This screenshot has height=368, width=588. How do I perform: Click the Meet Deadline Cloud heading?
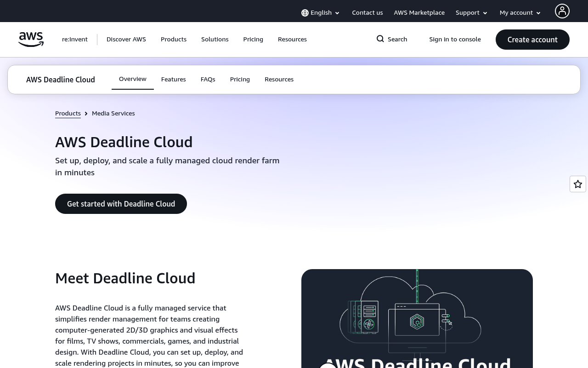[x=125, y=278]
